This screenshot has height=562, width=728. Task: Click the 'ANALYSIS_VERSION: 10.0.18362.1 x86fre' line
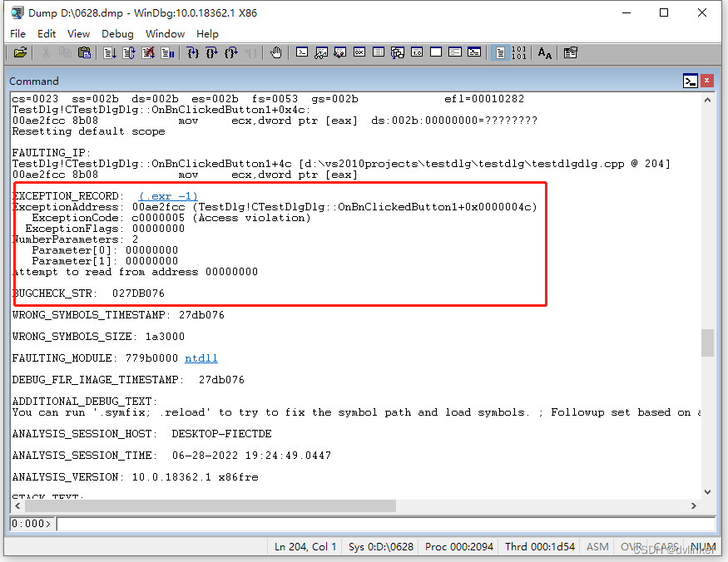tap(135, 477)
